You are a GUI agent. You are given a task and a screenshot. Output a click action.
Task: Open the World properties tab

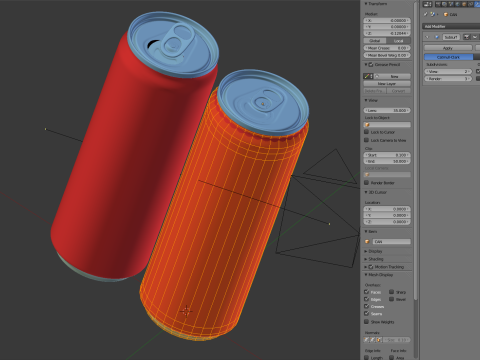tap(457, 4)
